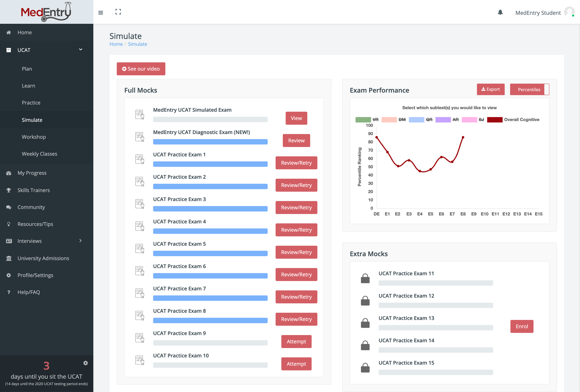Click the exam icon beside MedEntry UCAT Simulated Exam
Viewport: 580px width, 392px height.
pyautogui.click(x=139, y=115)
